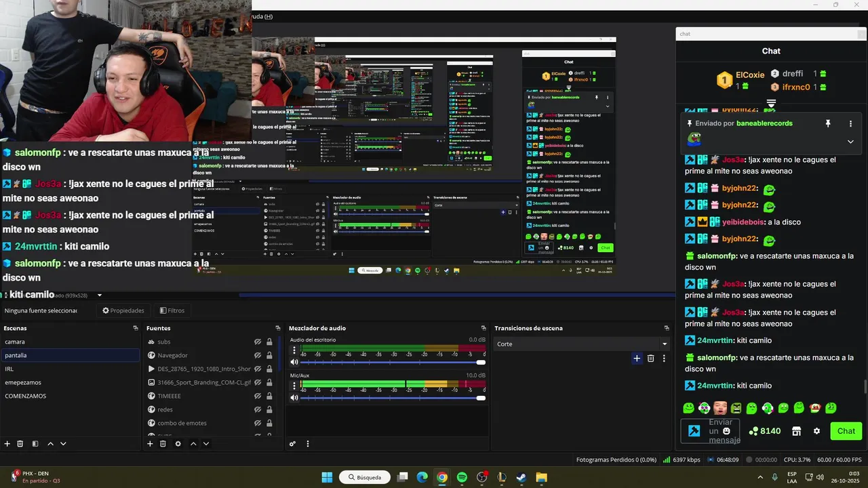The image size is (868, 488).
Task: Add a new scene with the plus icon
Action: (x=7, y=444)
